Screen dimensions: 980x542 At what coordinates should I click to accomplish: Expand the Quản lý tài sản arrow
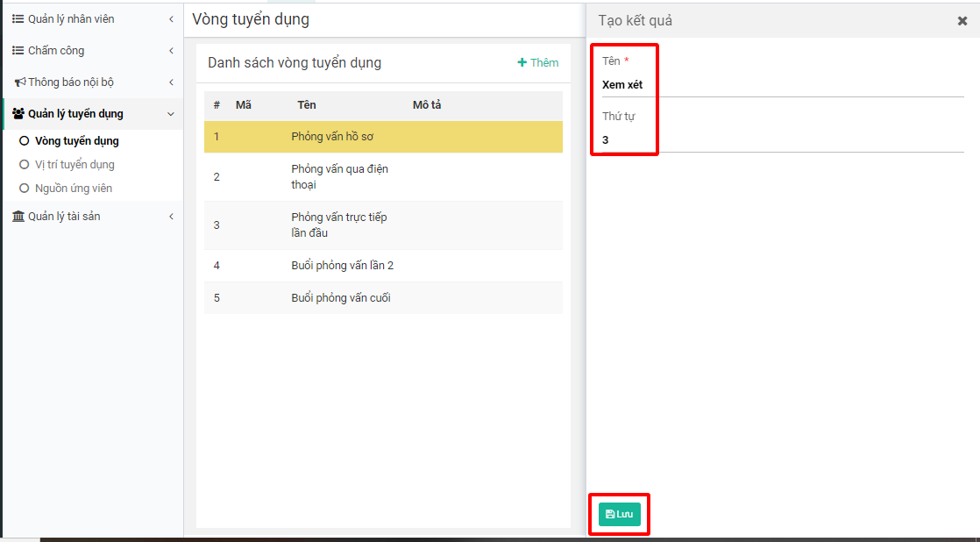tap(171, 217)
